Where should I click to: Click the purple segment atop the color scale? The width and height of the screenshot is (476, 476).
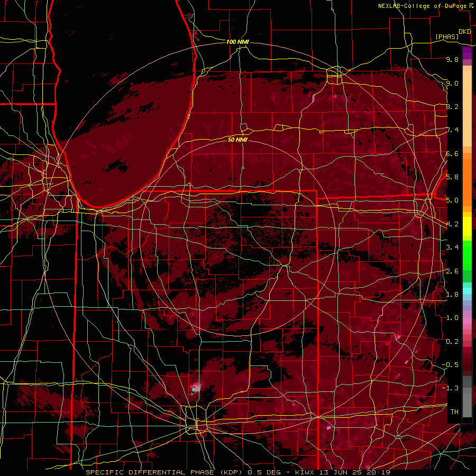(x=467, y=53)
